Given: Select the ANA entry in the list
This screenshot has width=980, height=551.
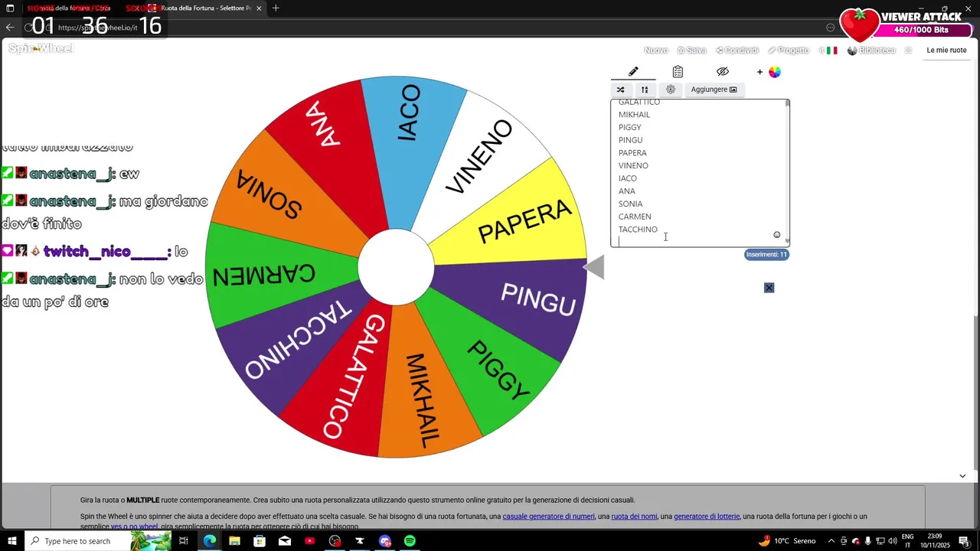Looking at the screenshot, I should (627, 191).
